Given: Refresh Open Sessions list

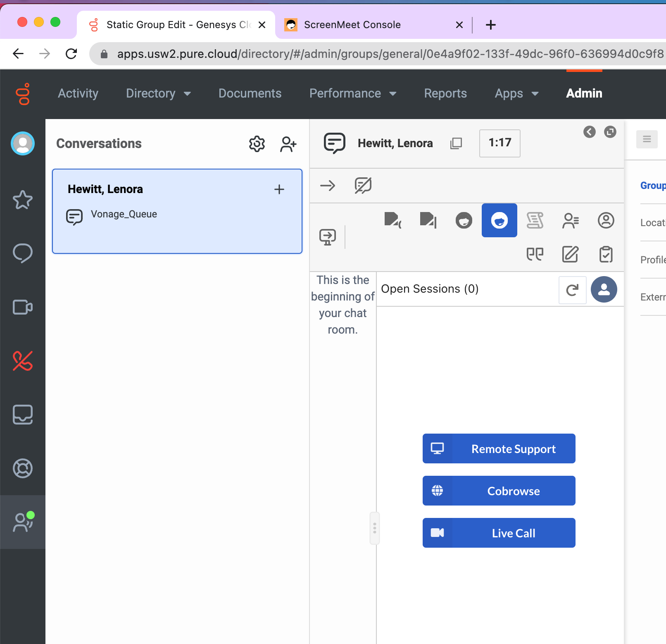Looking at the screenshot, I should tap(573, 290).
